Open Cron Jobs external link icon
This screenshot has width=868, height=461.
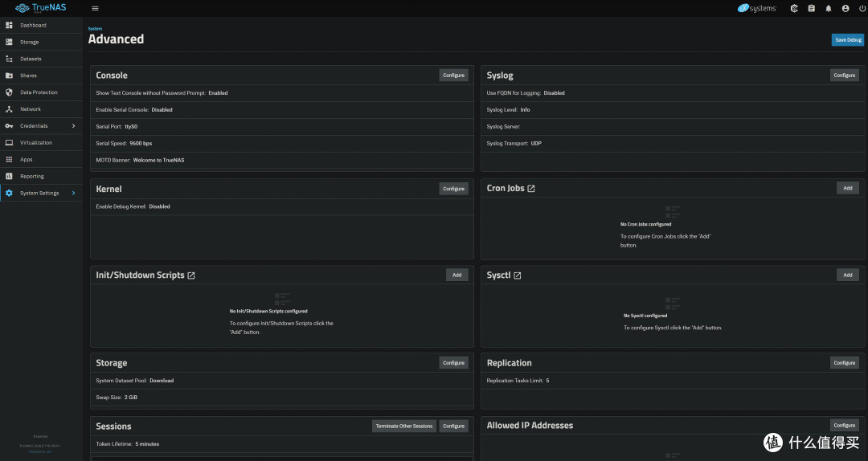(x=531, y=189)
